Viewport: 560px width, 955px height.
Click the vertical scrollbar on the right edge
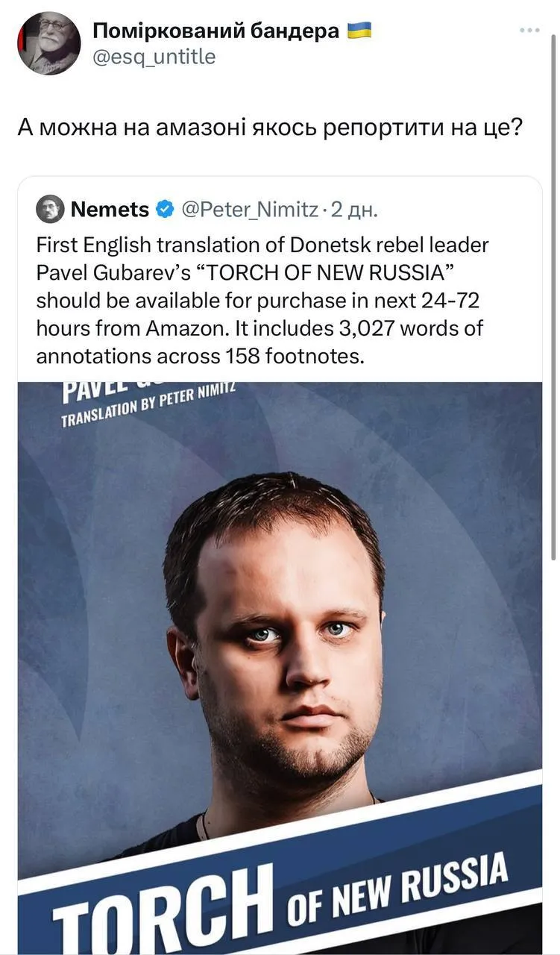tap(553, 298)
